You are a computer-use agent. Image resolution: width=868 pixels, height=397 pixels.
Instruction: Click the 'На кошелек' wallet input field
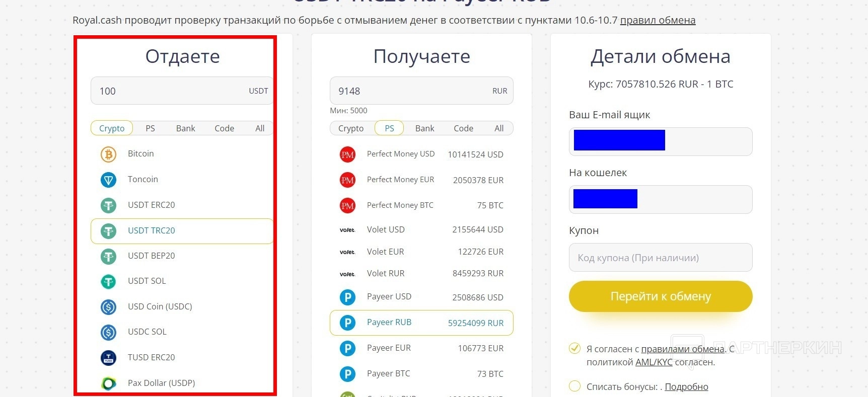[661, 199]
